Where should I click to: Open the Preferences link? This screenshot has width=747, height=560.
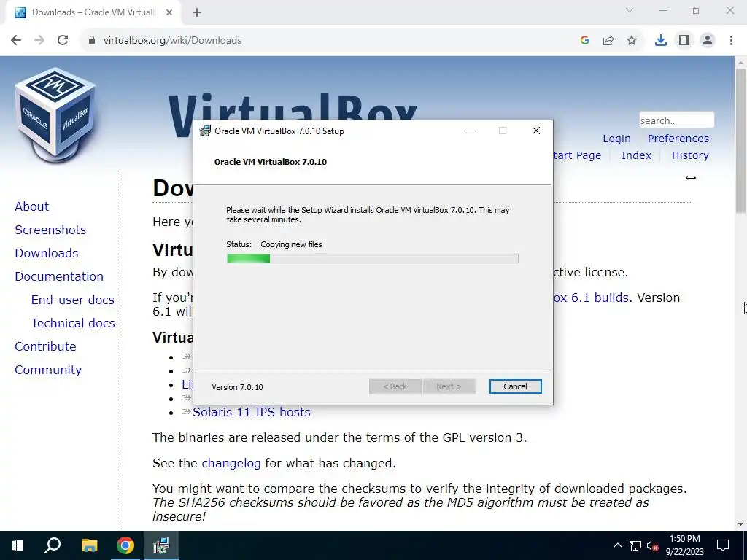[678, 139]
